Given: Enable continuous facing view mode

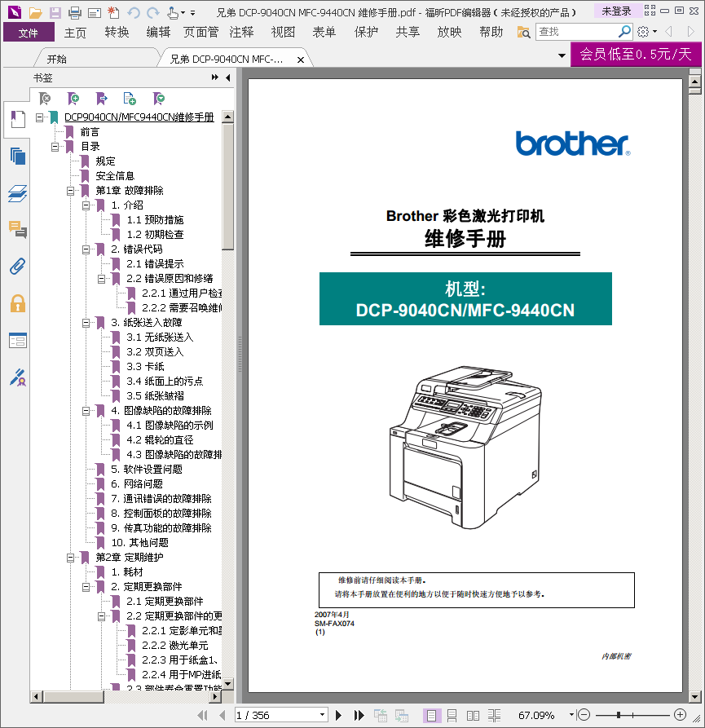Looking at the screenshot, I should [x=494, y=716].
